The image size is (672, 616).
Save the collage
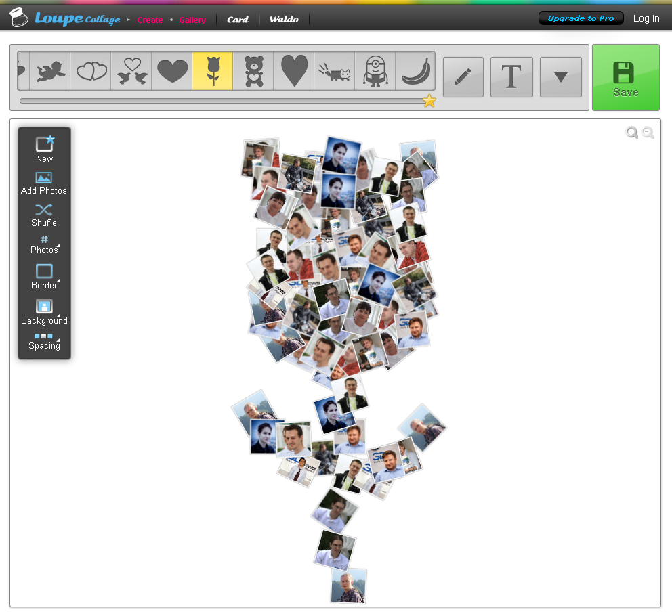point(625,78)
